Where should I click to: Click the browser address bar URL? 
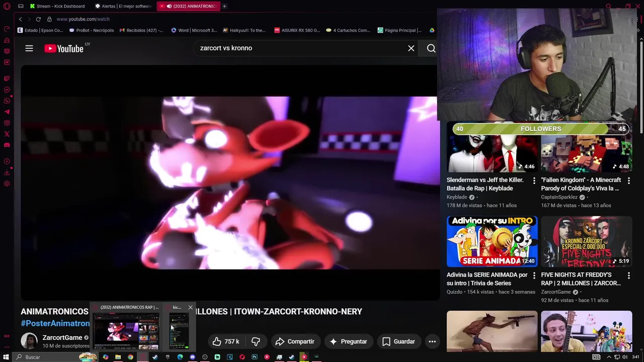(83, 19)
